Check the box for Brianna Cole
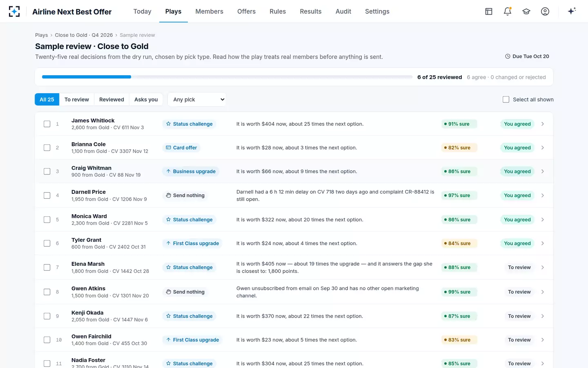The height and width of the screenshot is (368, 588). 47,148
